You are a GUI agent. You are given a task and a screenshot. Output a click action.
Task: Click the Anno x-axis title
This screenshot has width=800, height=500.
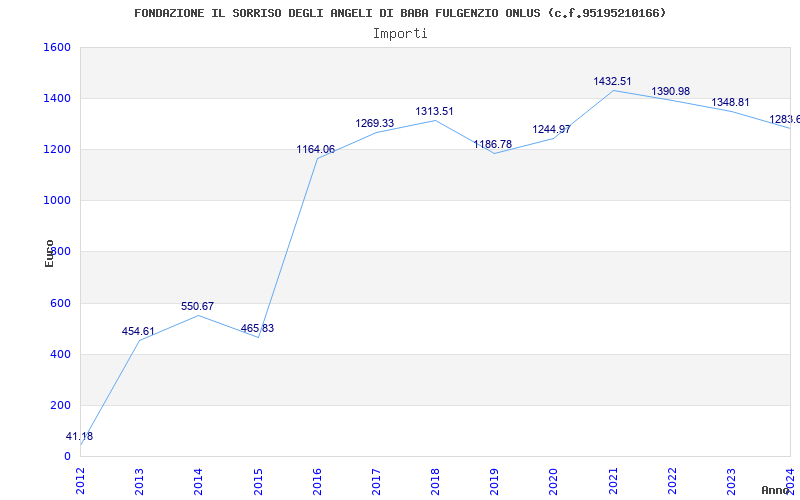click(x=774, y=490)
